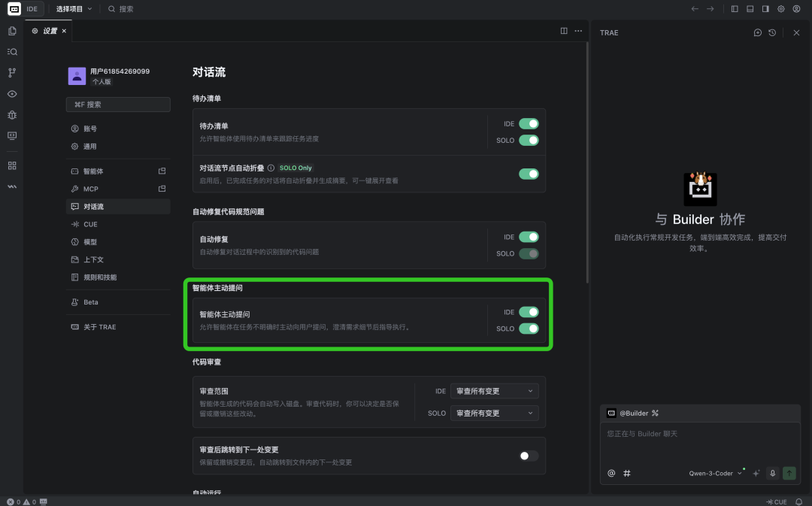
Task: Toggle 待办清单 IDE switch
Action: 529,124
